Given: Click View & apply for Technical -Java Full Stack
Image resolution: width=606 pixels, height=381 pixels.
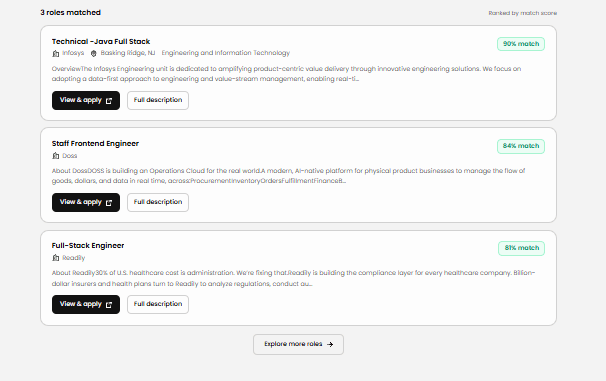Looking at the screenshot, I should click(x=86, y=100).
